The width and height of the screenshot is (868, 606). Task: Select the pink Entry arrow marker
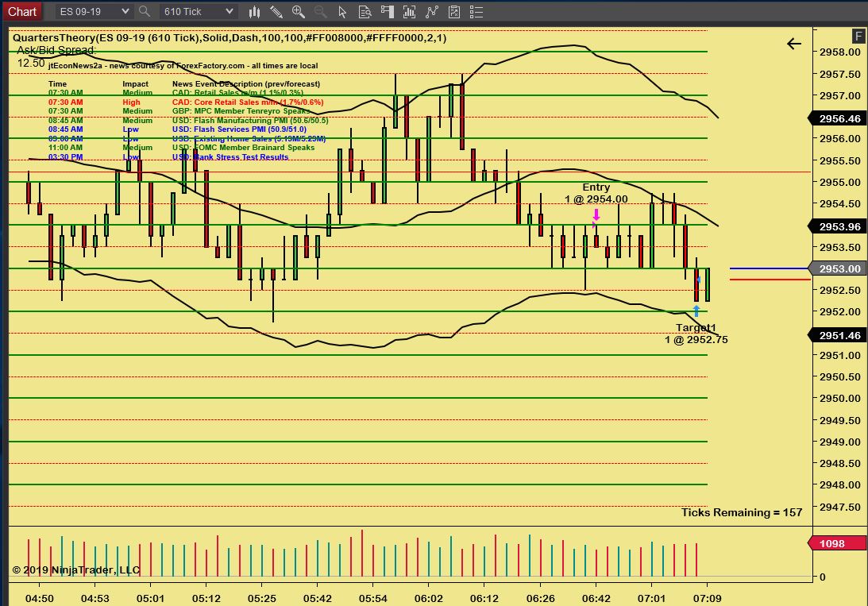596,214
